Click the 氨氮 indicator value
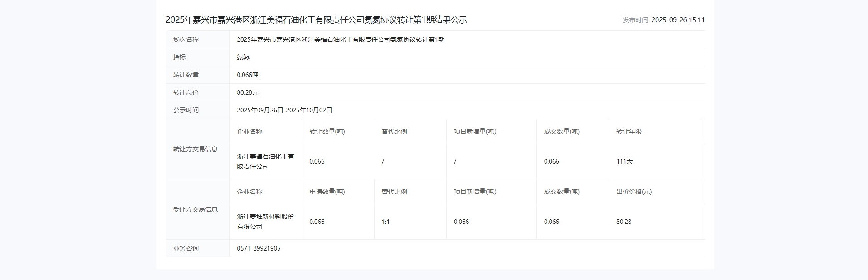868x280 pixels. click(x=243, y=57)
